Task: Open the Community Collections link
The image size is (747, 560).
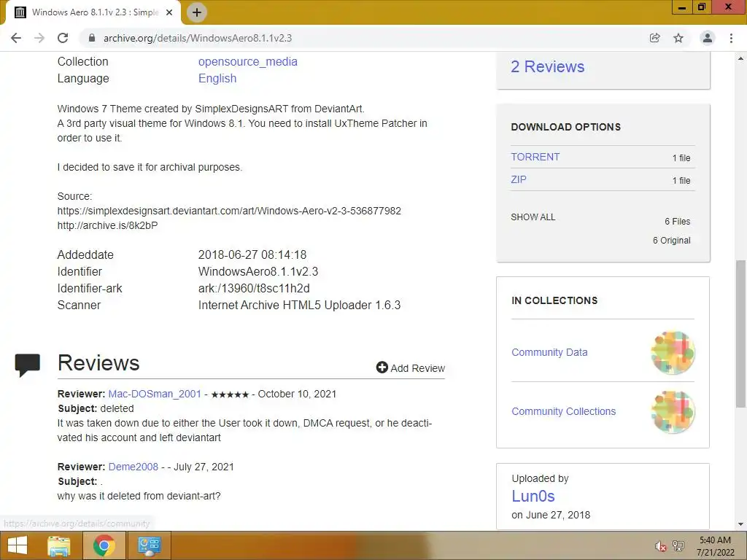Action: [x=564, y=411]
